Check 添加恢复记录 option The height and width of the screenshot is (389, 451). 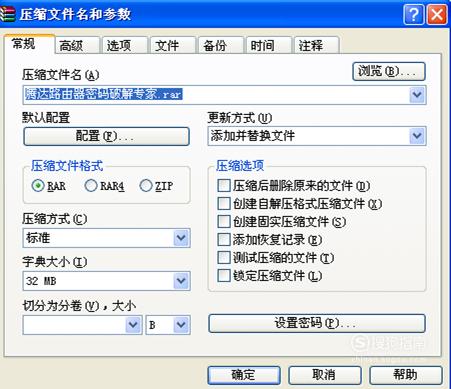point(224,239)
